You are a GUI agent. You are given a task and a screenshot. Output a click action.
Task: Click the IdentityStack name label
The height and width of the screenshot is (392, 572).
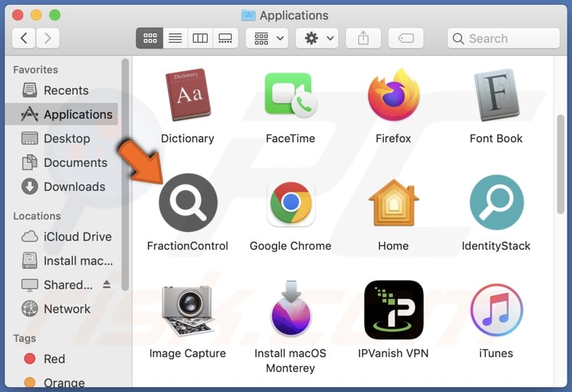point(496,246)
